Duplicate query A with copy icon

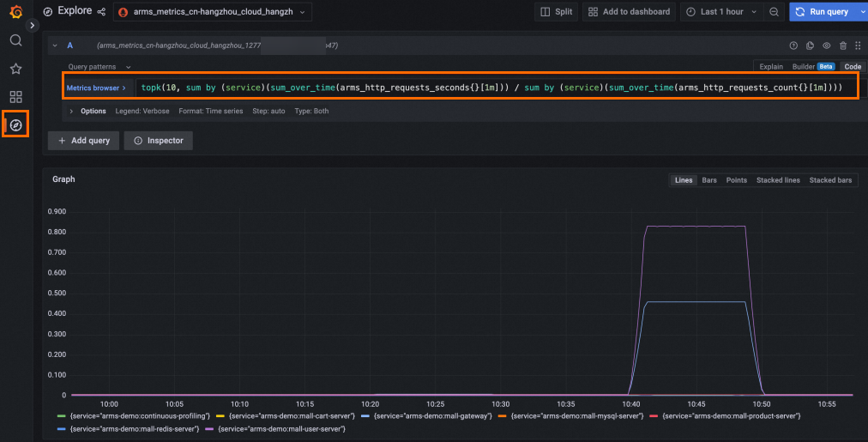[x=810, y=45]
